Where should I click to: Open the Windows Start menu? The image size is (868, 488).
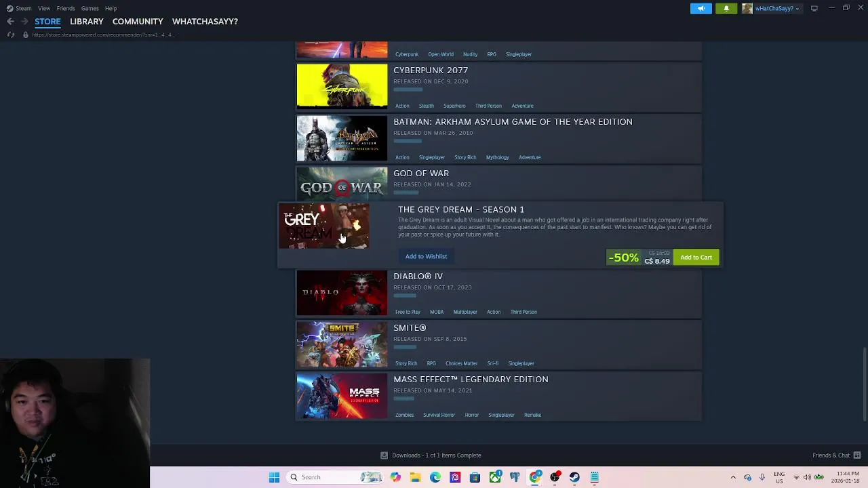[274, 477]
